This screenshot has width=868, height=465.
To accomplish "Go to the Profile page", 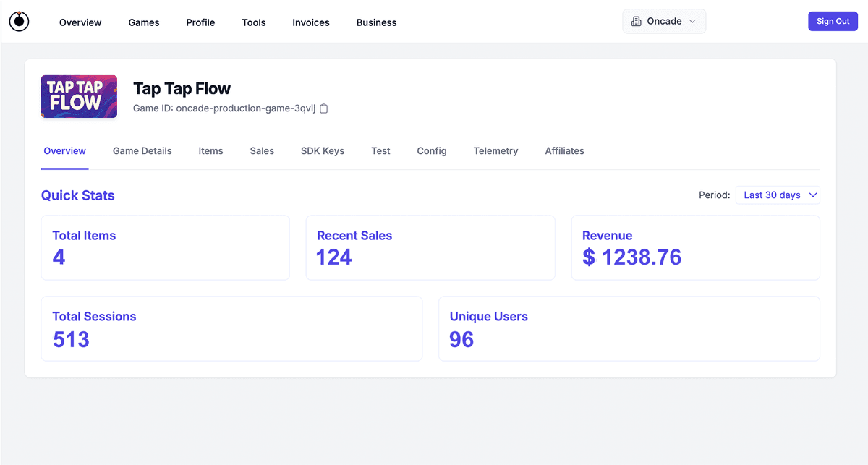I will tap(200, 22).
